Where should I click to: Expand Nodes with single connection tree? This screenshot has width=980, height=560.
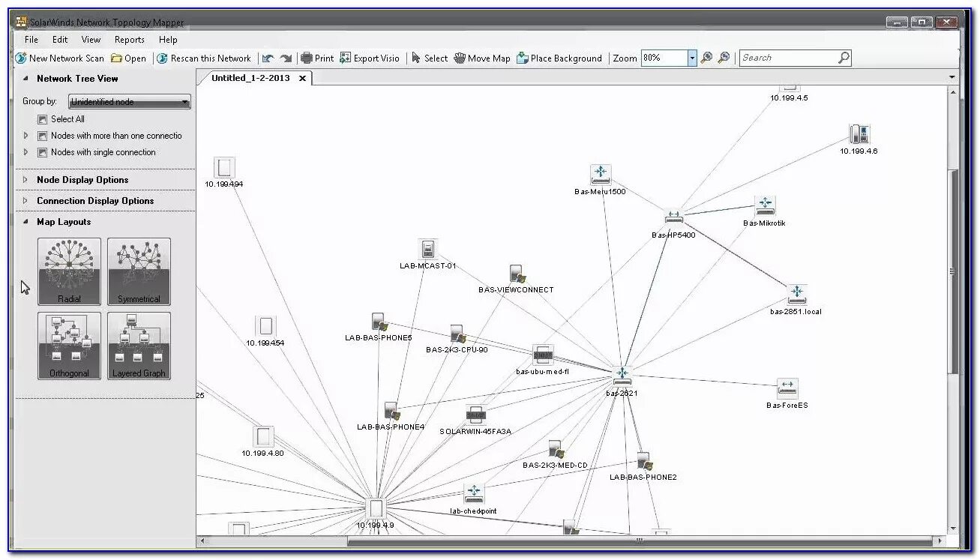25,152
